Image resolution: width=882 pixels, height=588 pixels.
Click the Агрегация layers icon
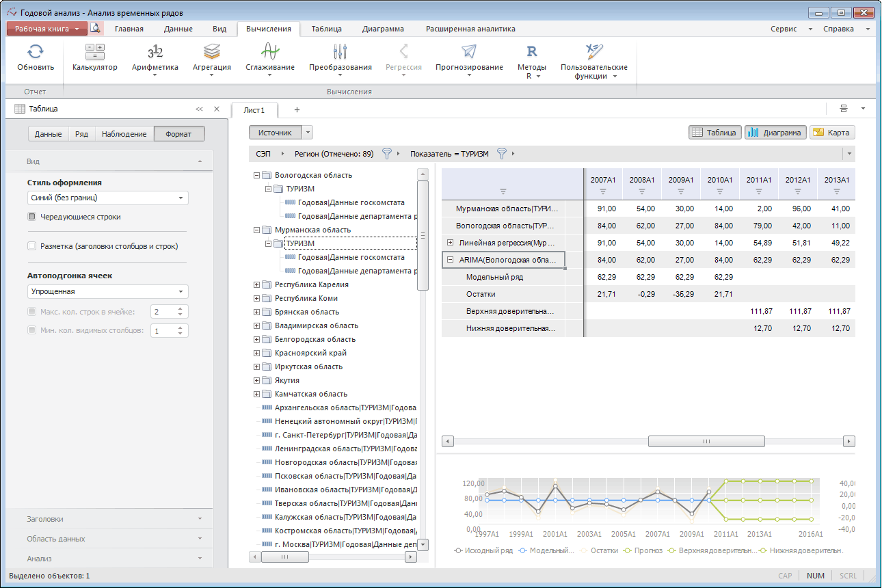pos(212,52)
